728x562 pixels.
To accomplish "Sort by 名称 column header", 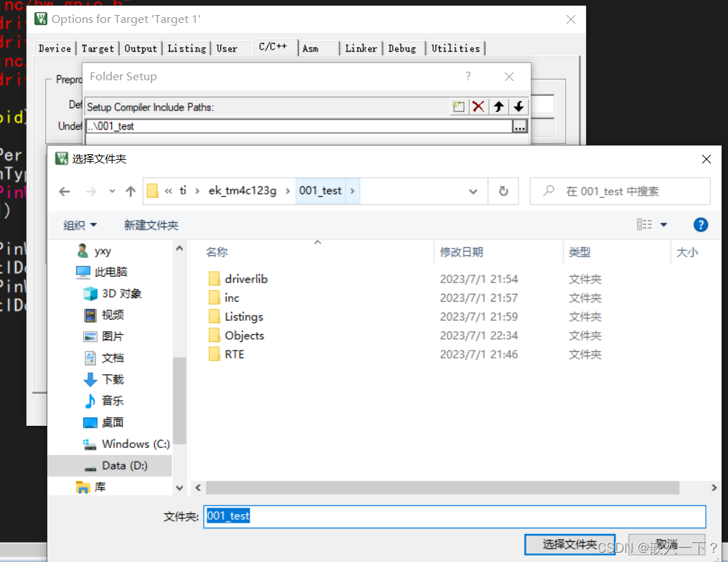I will coord(217,252).
